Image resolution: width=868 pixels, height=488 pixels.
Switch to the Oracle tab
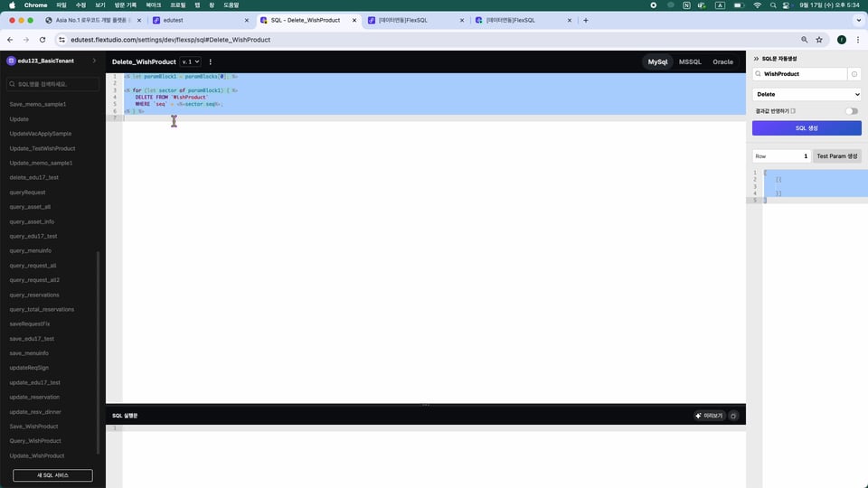pos(722,62)
